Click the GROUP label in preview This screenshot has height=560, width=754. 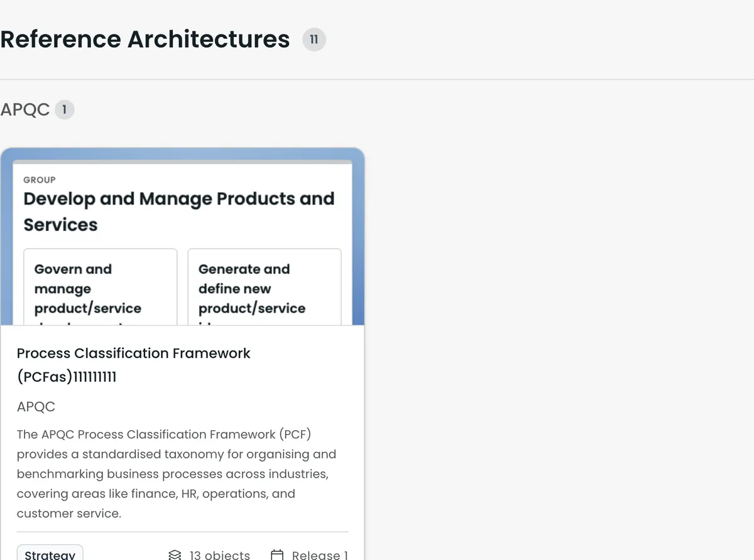pyautogui.click(x=40, y=180)
